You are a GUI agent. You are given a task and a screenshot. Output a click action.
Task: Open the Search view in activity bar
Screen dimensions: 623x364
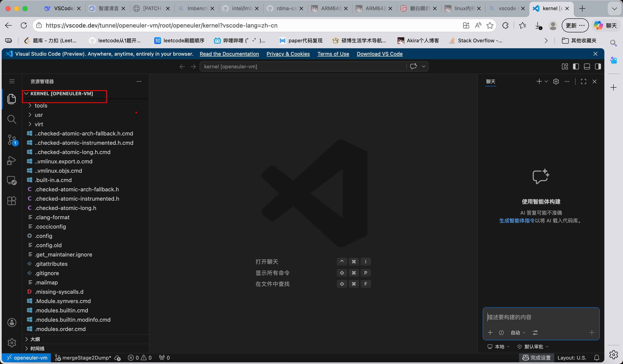[12, 120]
